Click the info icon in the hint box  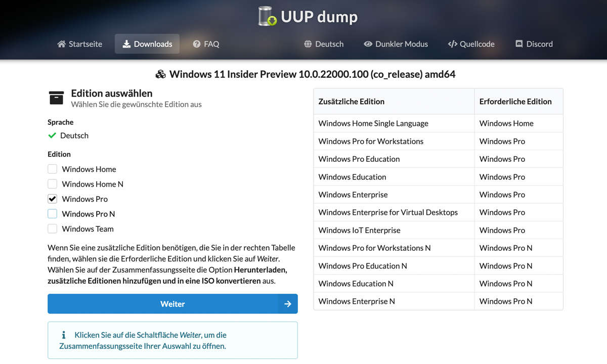tap(64, 335)
